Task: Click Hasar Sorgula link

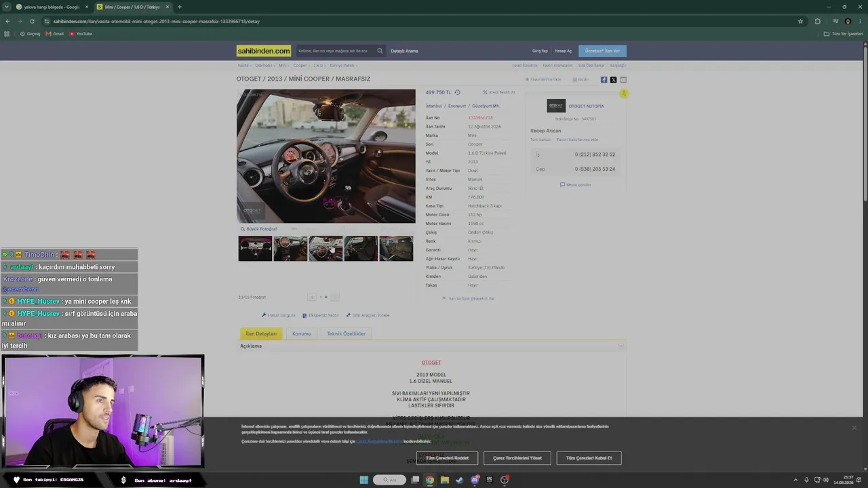Action: click(279, 315)
